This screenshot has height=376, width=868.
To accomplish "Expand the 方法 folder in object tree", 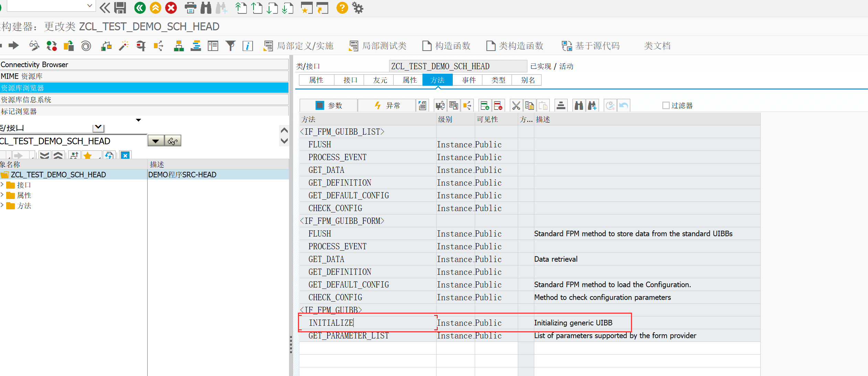I will click(x=2, y=206).
